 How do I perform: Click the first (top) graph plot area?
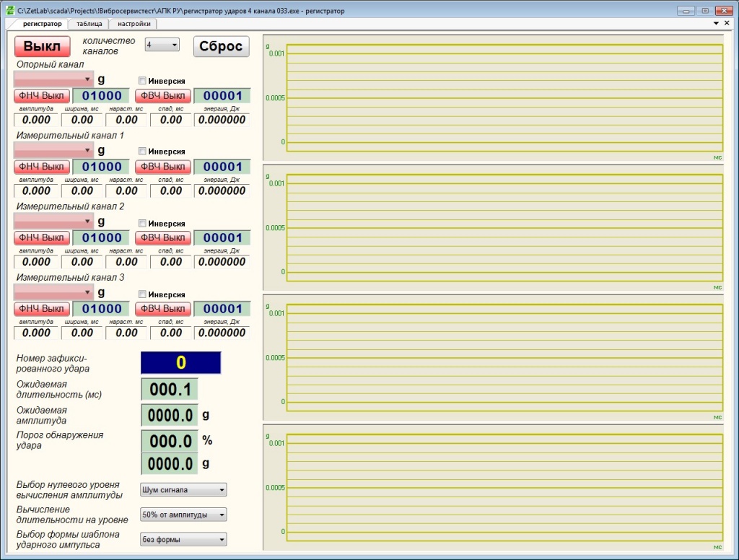click(x=504, y=98)
